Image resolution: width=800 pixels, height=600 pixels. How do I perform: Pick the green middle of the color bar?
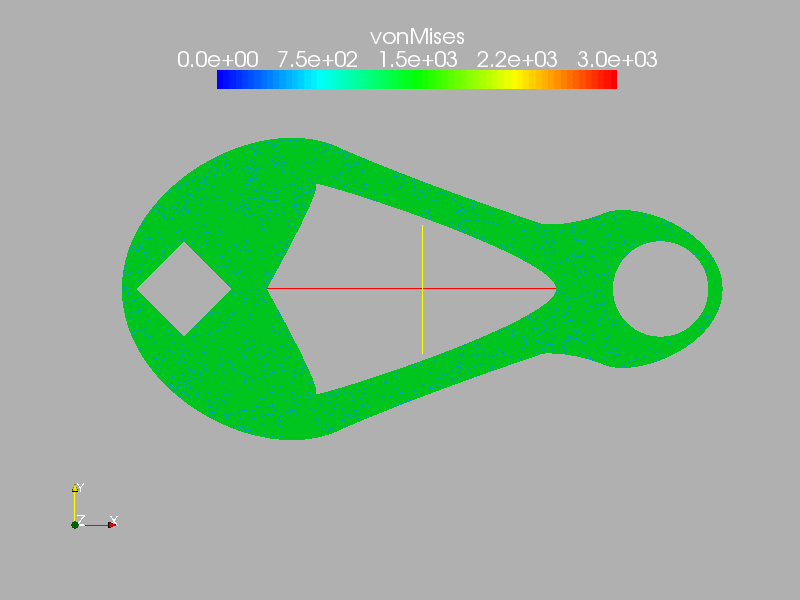pyautogui.click(x=417, y=80)
